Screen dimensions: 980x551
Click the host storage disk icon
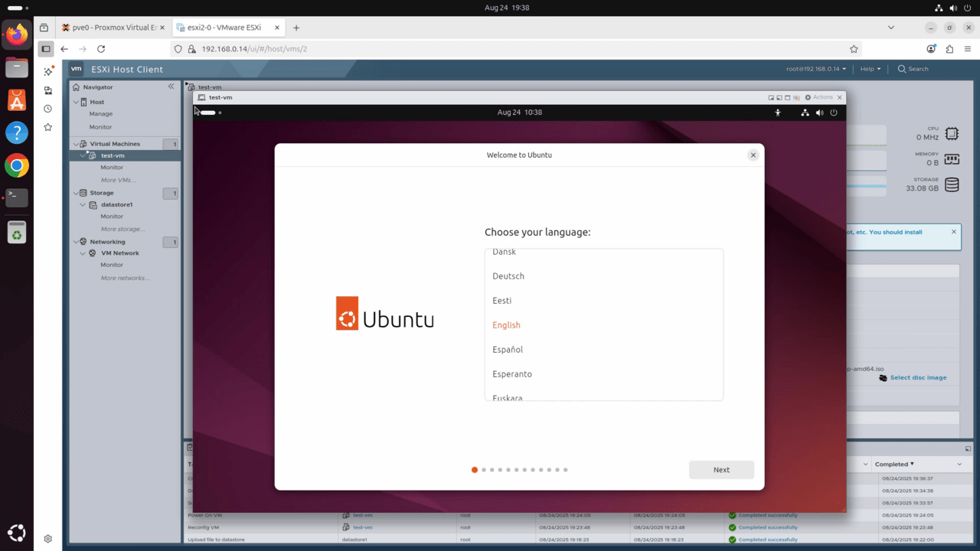coord(952,184)
